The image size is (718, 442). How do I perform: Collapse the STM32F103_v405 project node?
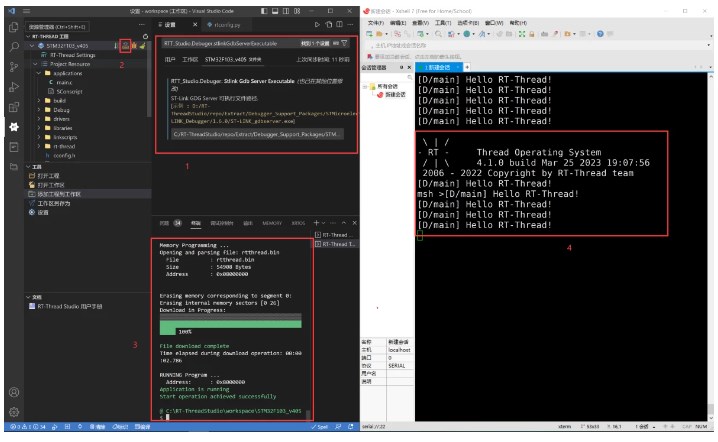pos(32,46)
